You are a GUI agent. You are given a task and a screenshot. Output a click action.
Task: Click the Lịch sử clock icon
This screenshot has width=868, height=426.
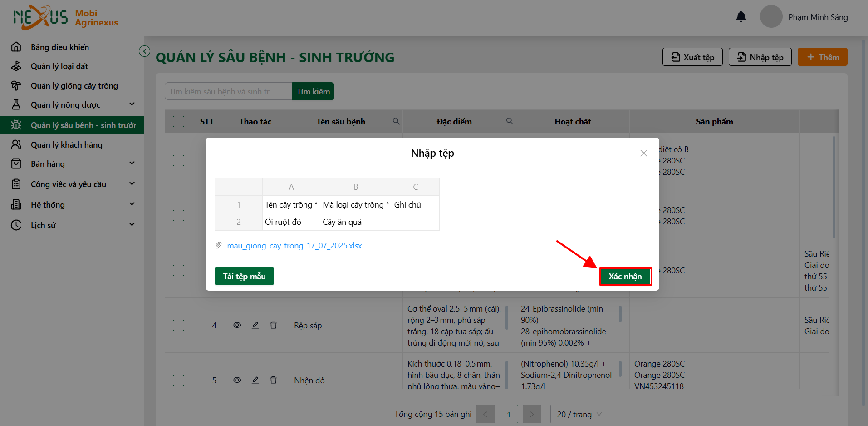tap(16, 225)
